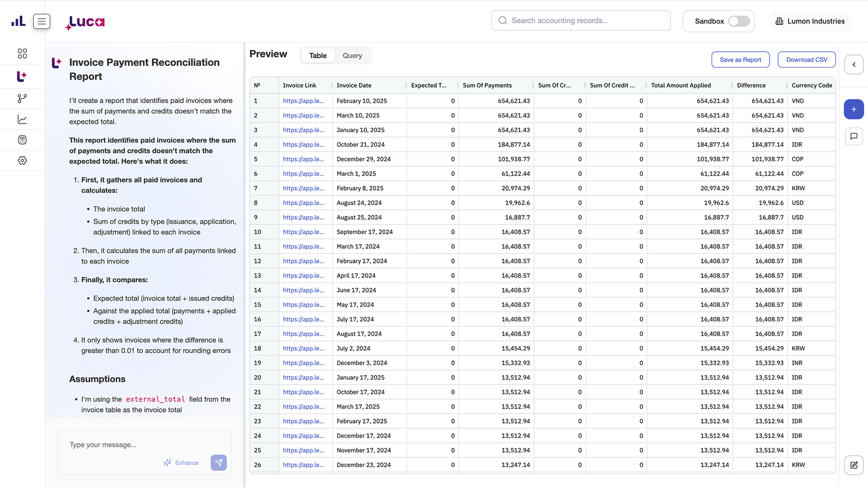The width and height of the screenshot is (868, 488).
Task: Open invoice link in row 12
Action: (303, 261)
